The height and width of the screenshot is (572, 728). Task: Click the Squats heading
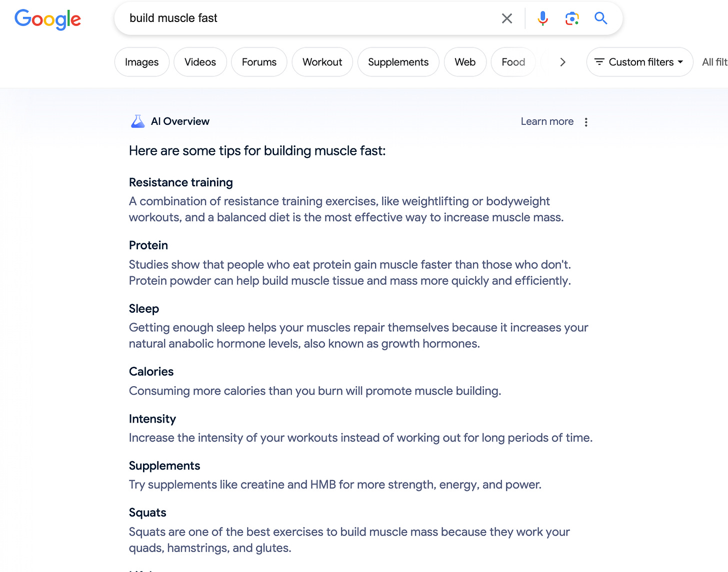(x=147, y=513)
